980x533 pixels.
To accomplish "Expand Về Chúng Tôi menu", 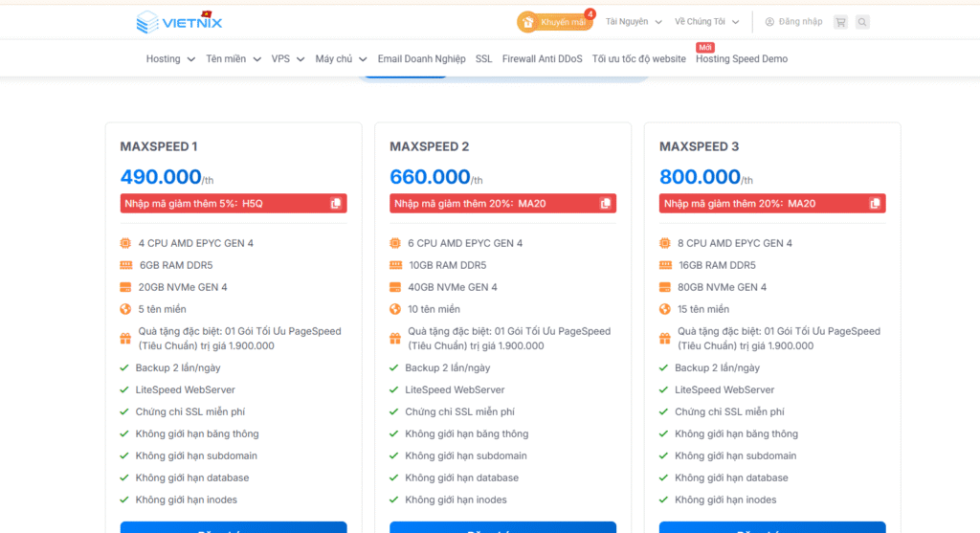I will coord(705,22).
